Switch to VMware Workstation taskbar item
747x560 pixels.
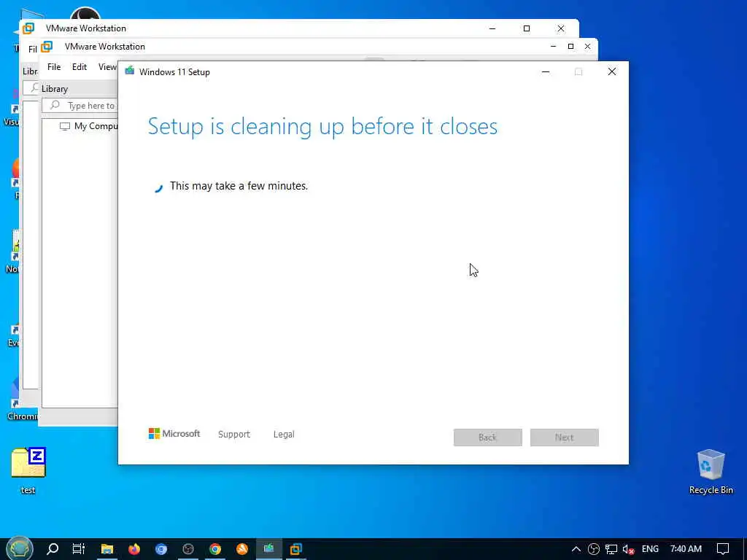pyautogui.click(x=296, y=549)
